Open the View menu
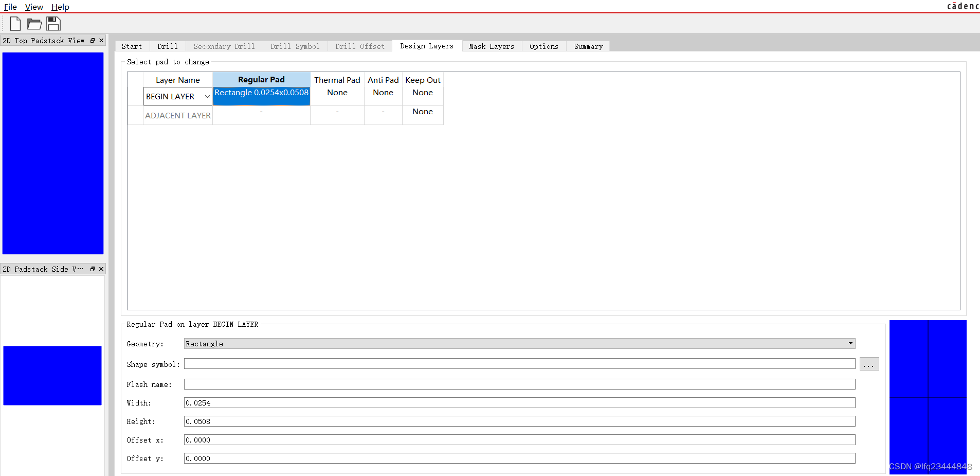This screenshot has height=476, width=980. click(x=34, y=7)
